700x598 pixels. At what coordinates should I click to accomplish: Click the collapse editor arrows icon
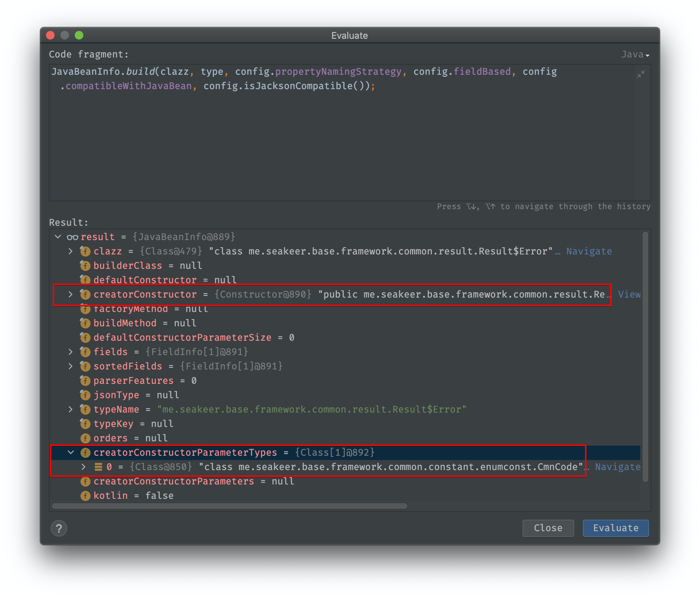pos(641,74)
